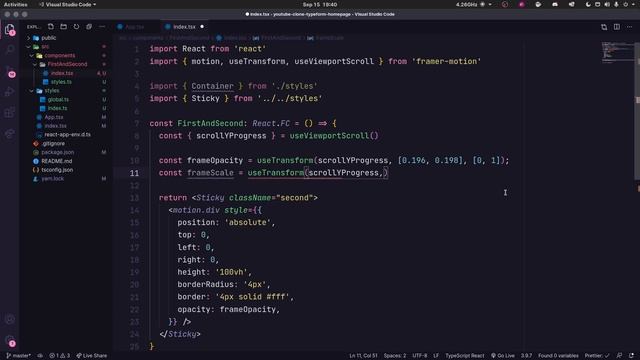Select language mode TypeScript React
640x360 pixels.
(464, 356)
